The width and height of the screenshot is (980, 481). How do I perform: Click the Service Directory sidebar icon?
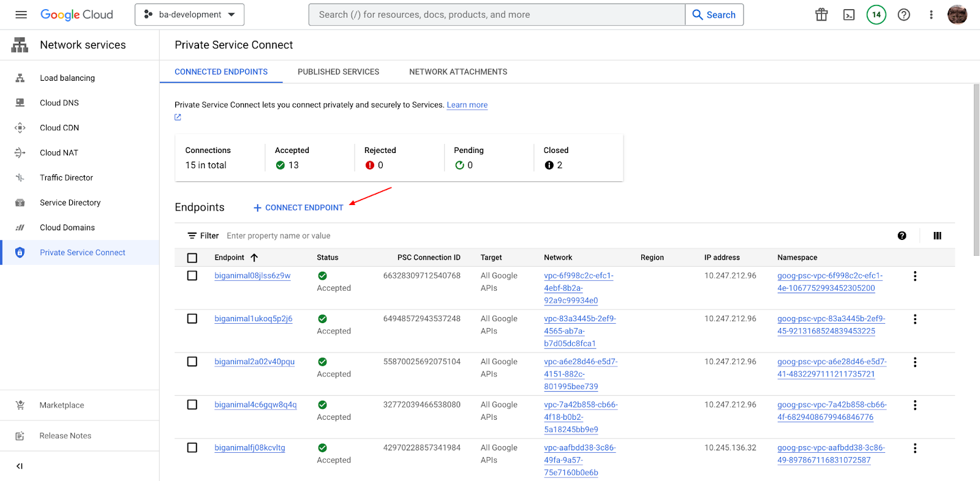[20, 203]
